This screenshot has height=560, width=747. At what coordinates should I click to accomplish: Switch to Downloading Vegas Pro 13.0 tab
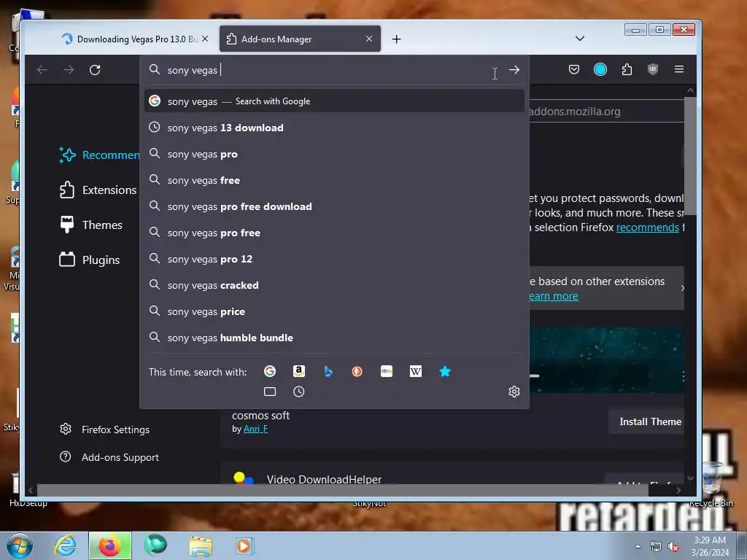[136, 39]
